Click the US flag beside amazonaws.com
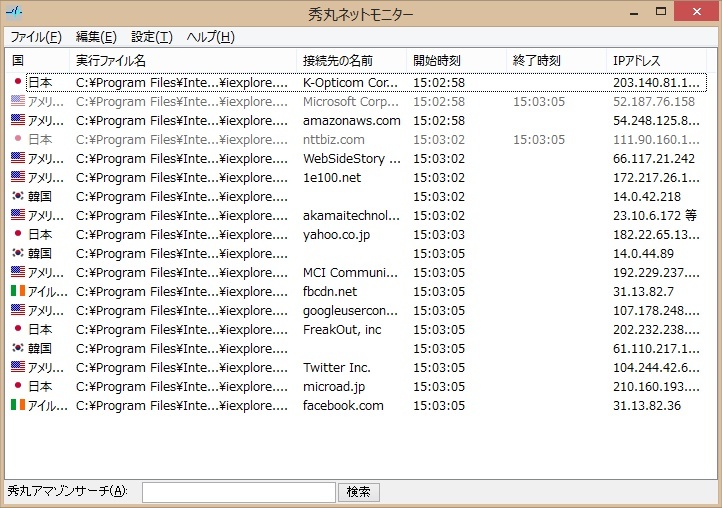 click(17, 121)
